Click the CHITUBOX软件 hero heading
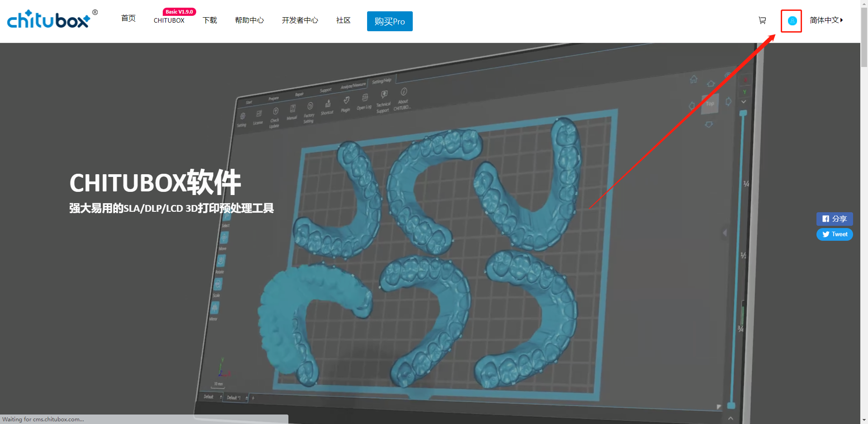 155,182
